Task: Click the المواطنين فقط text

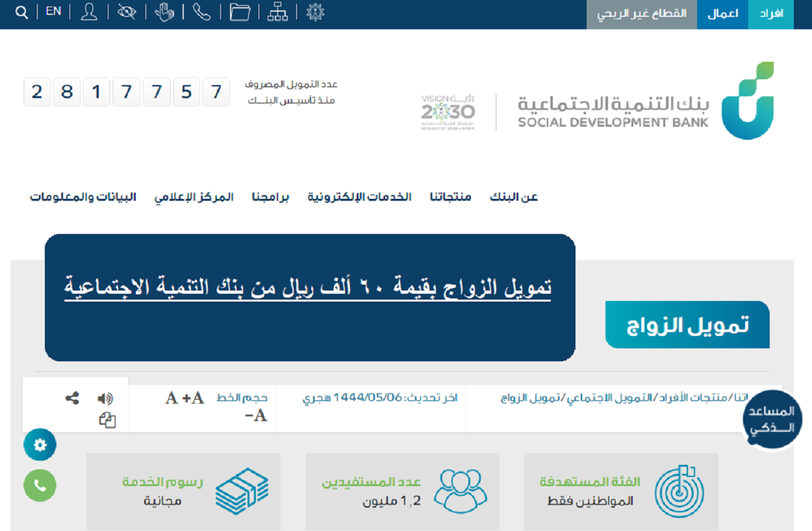Action: pyautogui.click(x=590, y=502)
